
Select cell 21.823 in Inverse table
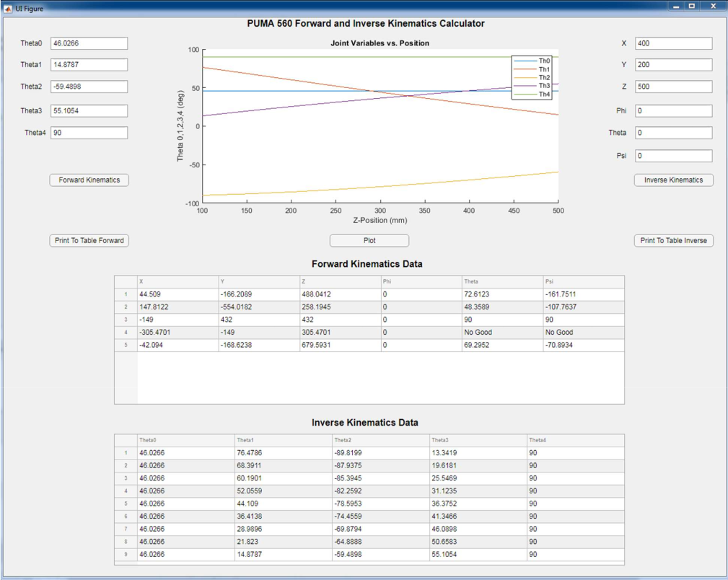pyautogui.click(x=284, y=542)
